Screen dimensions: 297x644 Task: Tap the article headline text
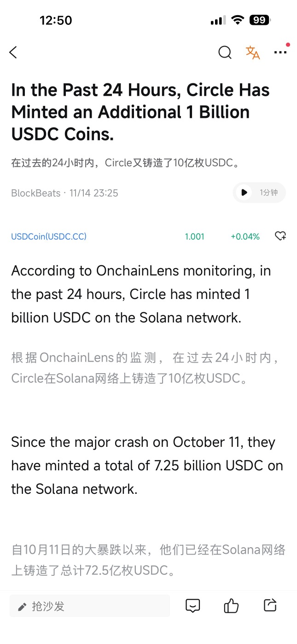tap(140, 112)
